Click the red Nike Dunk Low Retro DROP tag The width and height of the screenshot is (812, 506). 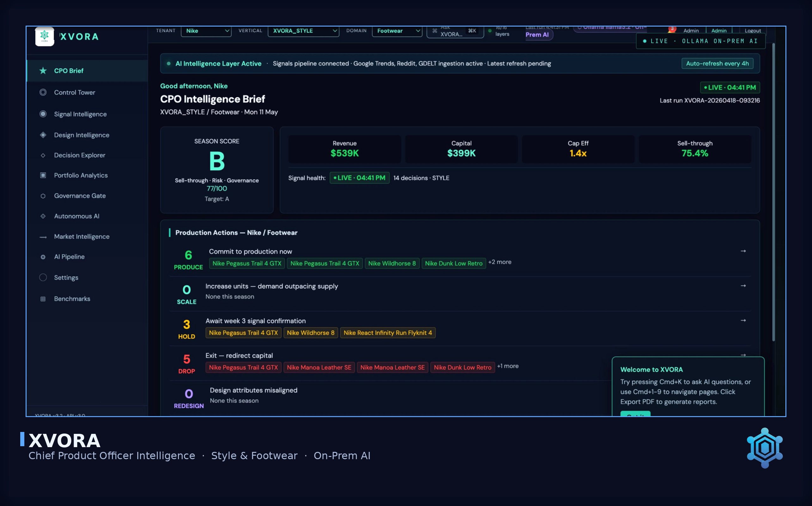[x=462, y=367]
